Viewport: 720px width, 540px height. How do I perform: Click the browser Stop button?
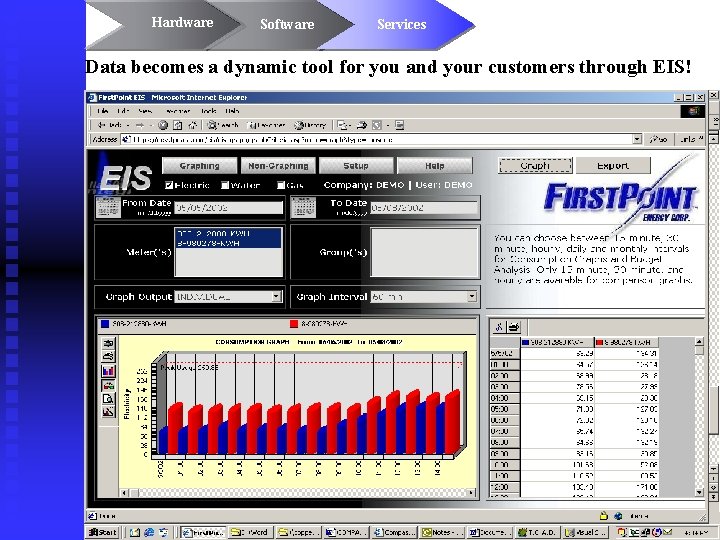point(163,125)
